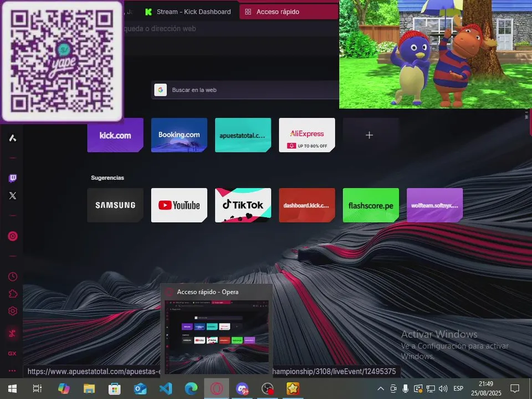The image size is (532, 399).
Task: Open the Settings gear icon in sidebar
Action: [13, 311]
